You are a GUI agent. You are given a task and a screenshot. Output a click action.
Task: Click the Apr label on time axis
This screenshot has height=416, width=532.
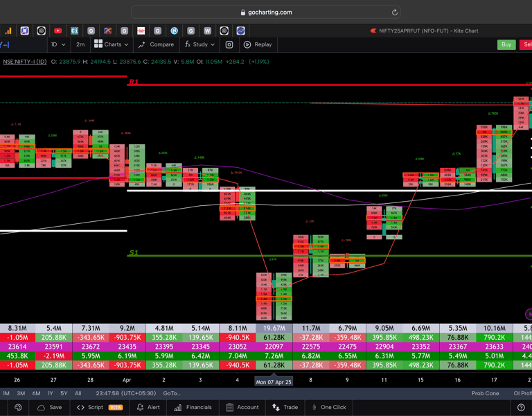(127, 380)
